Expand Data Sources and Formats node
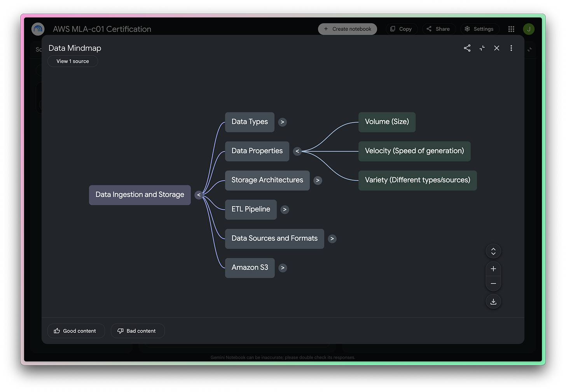This screenshot has width=566, height=392. coord(332,239)
